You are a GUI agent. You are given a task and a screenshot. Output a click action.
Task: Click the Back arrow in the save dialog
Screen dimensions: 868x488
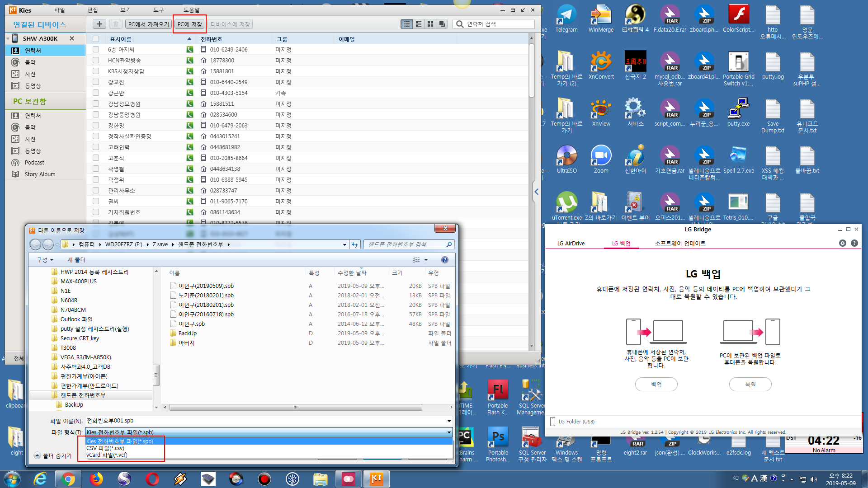click(35, 244)
